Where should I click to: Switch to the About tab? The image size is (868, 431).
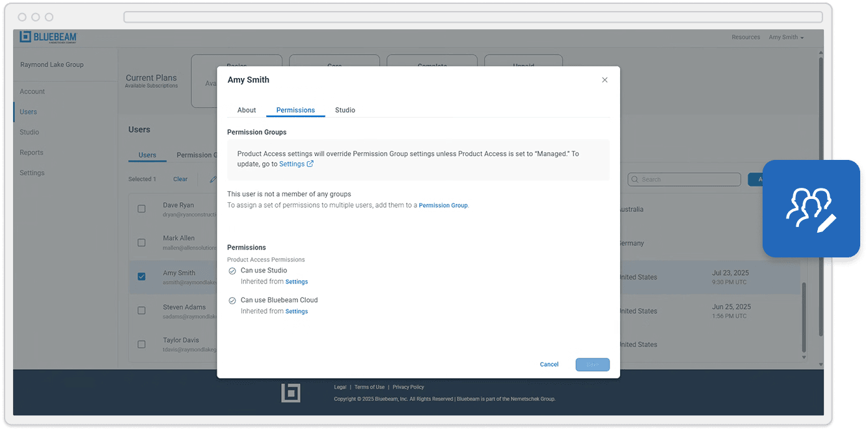tap(246, 110)
